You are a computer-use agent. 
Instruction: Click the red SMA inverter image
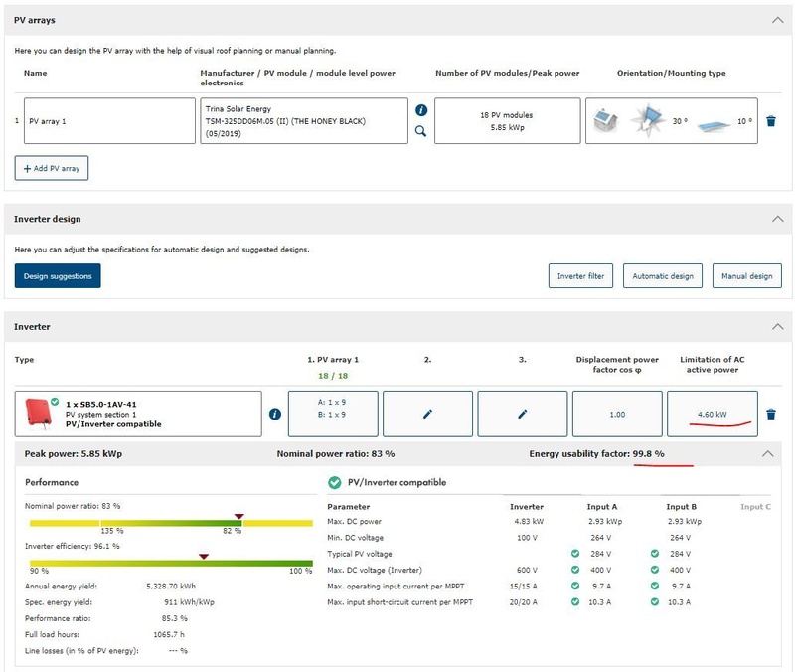(39, 413)
